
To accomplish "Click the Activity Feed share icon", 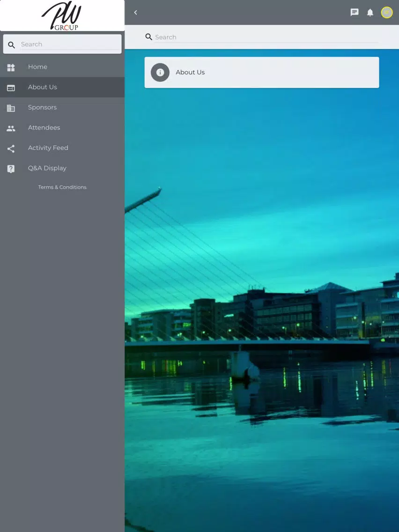I will pos(11,148).
